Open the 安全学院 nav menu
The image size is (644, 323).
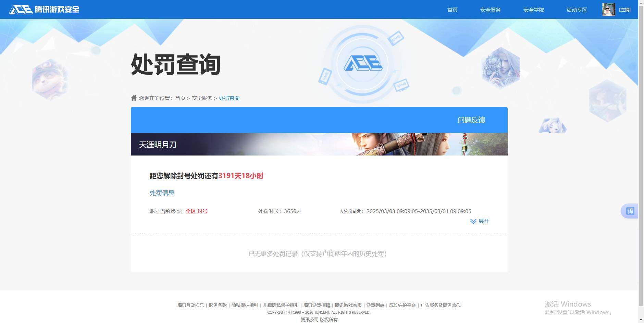pyautogui.click(x=534, y=10)
